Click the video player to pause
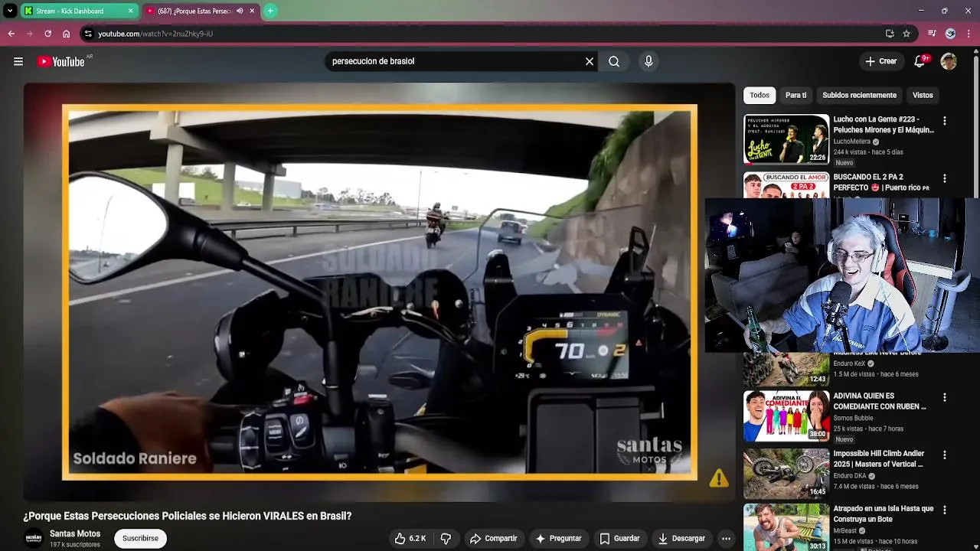980x551 pixels. 379,292
